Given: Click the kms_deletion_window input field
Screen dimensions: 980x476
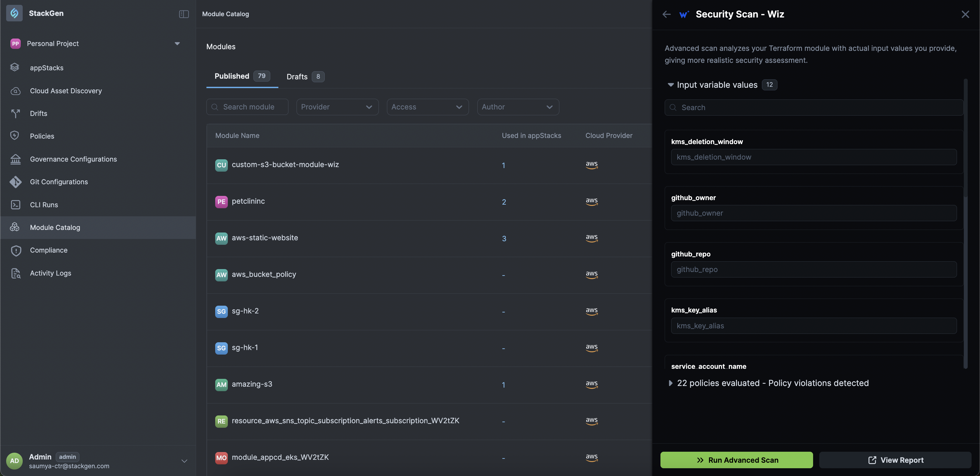Looking at the screenshot, I should tap(813, 157).
